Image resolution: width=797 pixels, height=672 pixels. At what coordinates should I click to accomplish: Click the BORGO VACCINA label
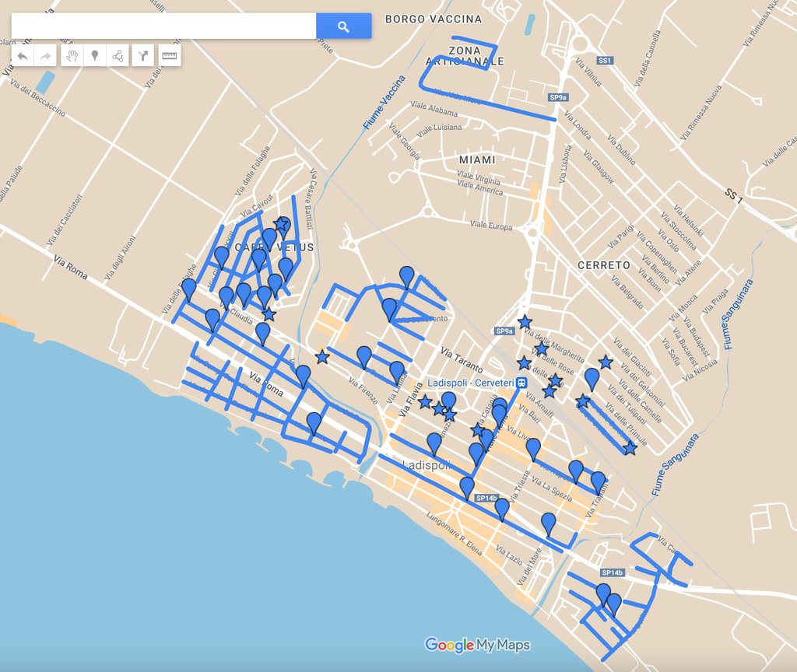click(x=434, y=19)
